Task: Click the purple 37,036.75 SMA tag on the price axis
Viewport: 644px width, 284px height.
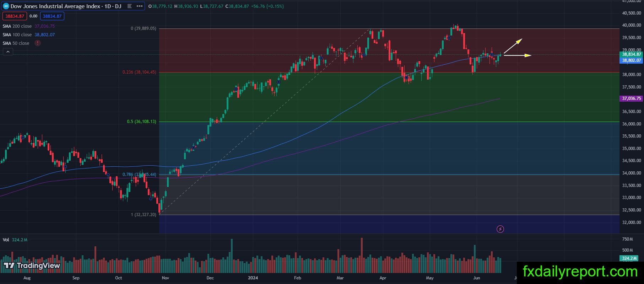Action: click(x=632, y=98)
